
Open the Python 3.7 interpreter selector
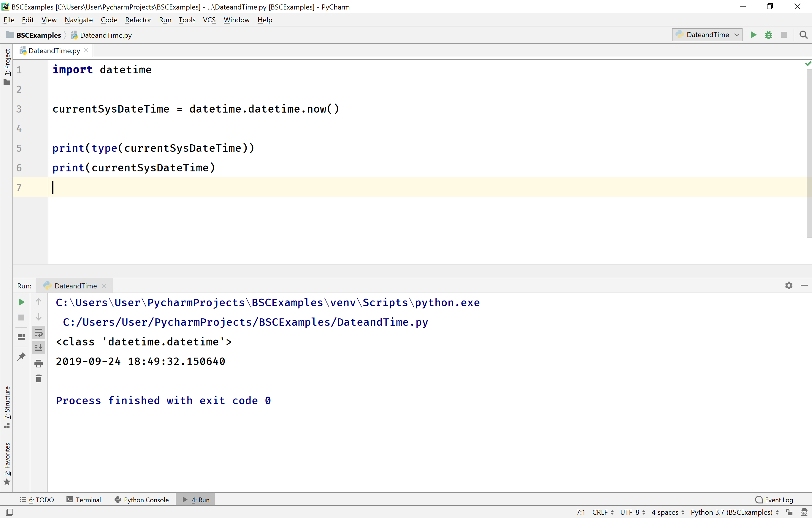(x=734, y=512)
